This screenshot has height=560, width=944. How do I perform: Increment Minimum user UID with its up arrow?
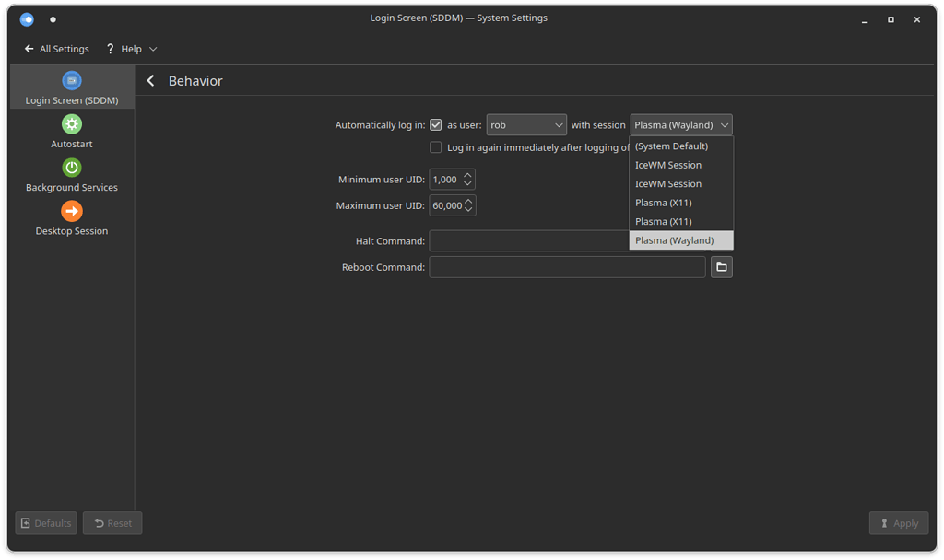coord(469,175)
